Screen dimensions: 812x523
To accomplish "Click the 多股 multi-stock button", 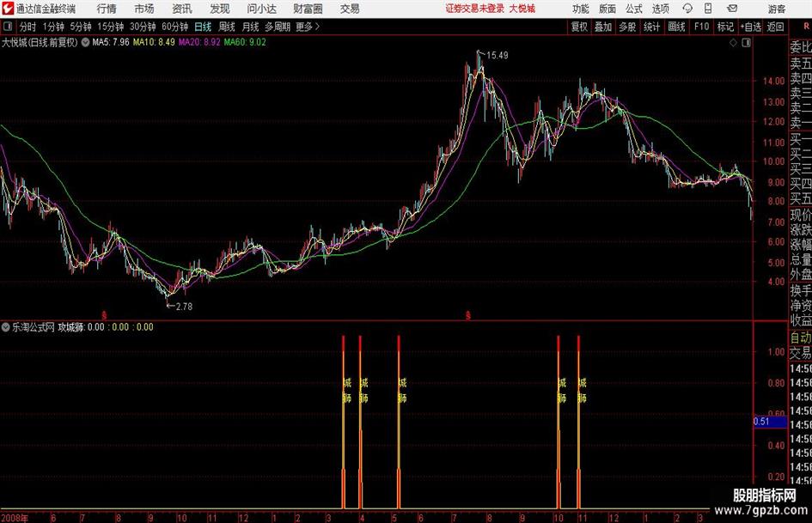I will (x=627, y=27).
